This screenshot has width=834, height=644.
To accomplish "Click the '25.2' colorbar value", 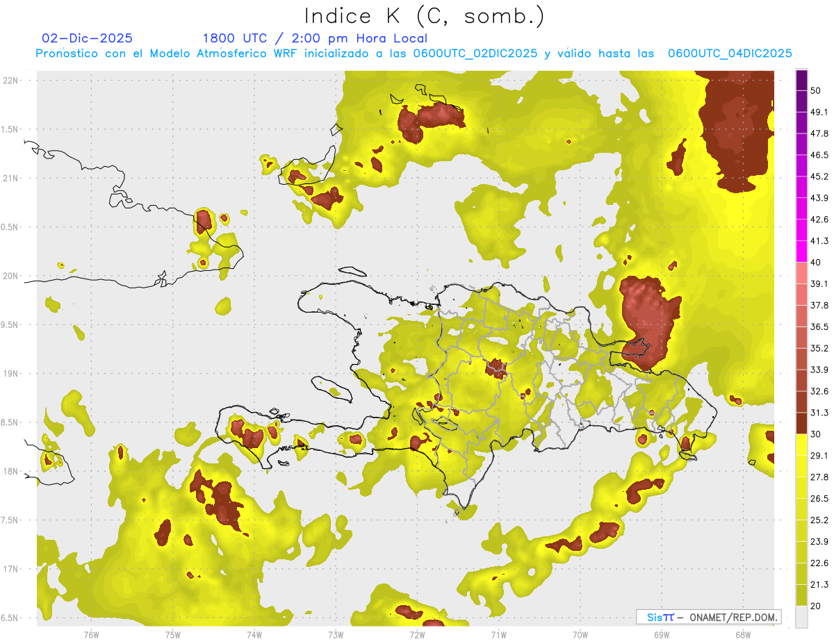I will (820, 520).
